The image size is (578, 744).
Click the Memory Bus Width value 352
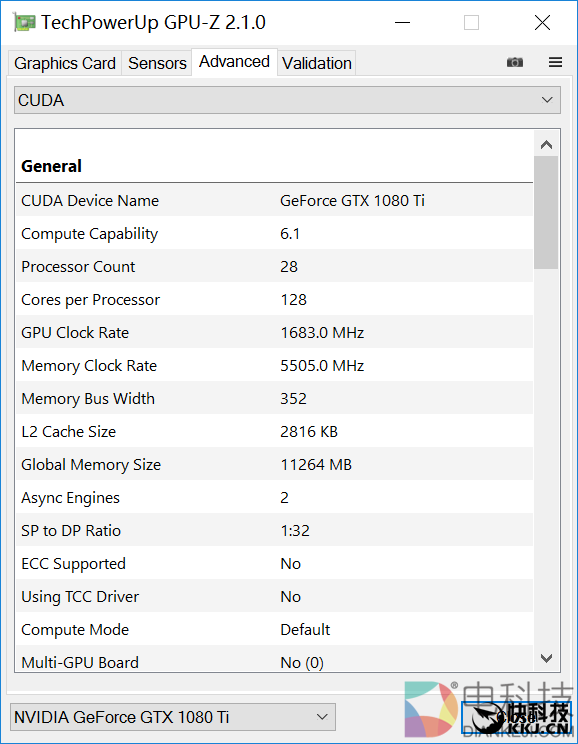pyautogui.click(x=293, y=399)
